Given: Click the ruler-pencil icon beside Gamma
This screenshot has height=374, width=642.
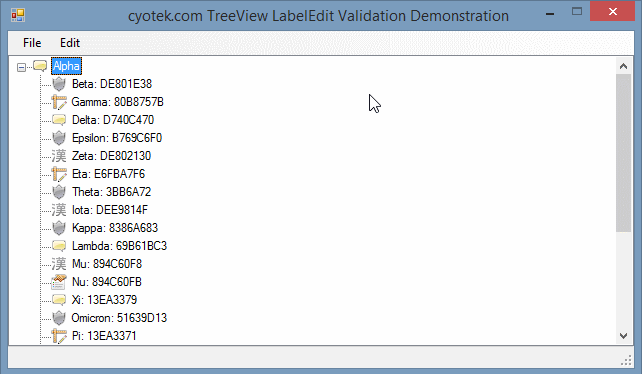Looking at the screenshot, I should 59,102.
